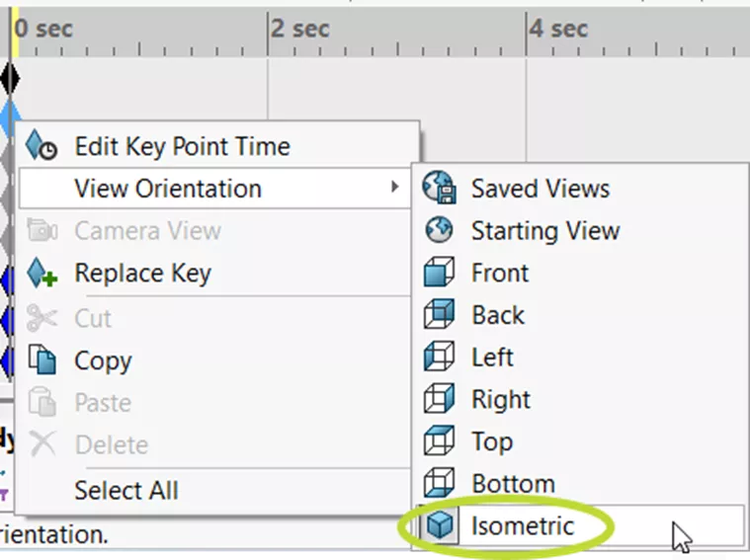This screenshot has height=560, width=750.
Task: Switch to Bottom view orientation
Action: tap(512, 484)
